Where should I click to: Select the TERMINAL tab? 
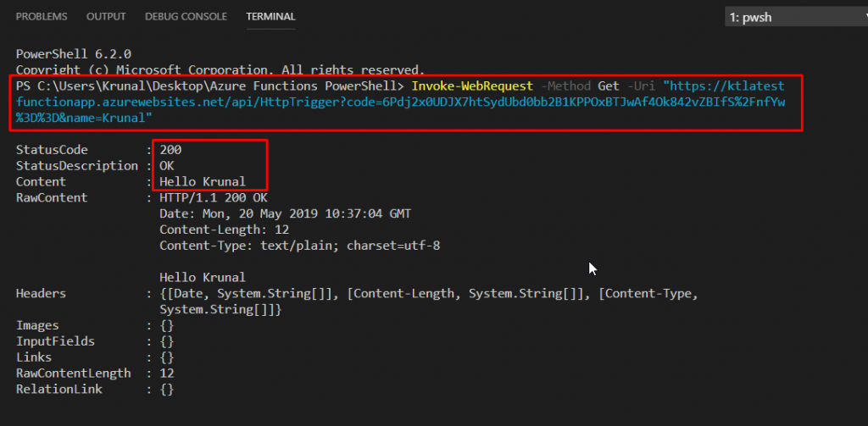point(270,17)
